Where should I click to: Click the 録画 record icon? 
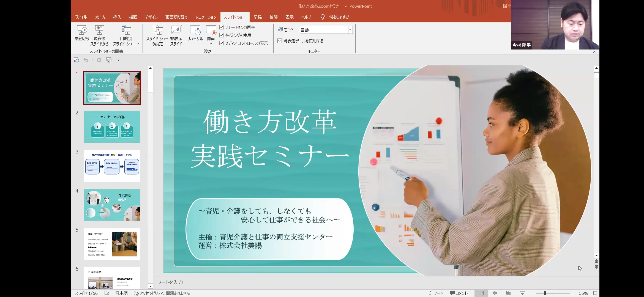point(211,30)
